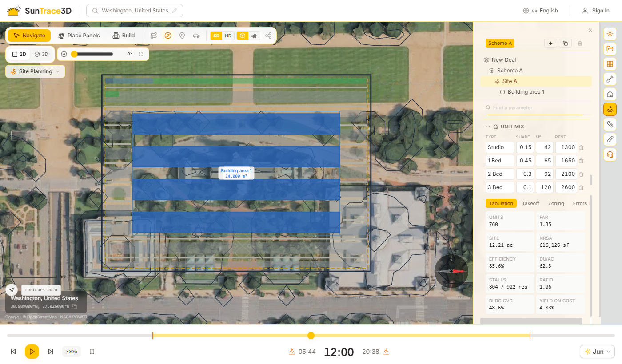This screenshot has height=364, width=622.
Task: Select the pencil edit tool in sidebar
Action: [x=610, y=139]
